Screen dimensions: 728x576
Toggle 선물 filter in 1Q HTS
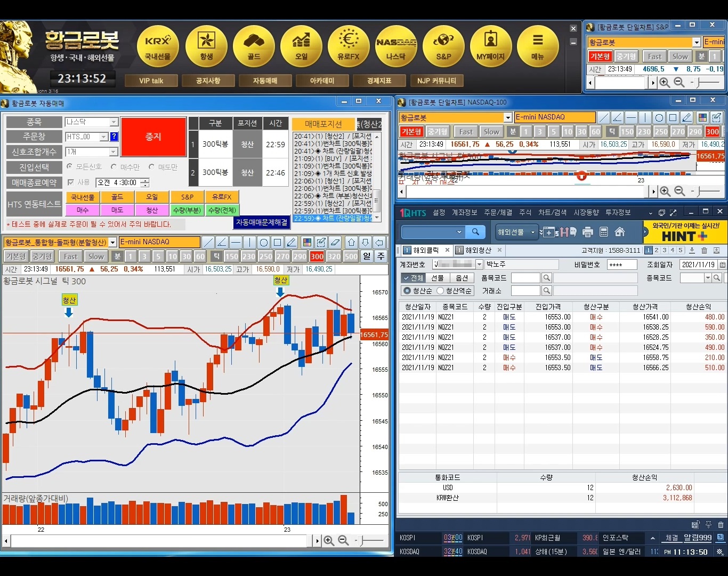point(438,278)
